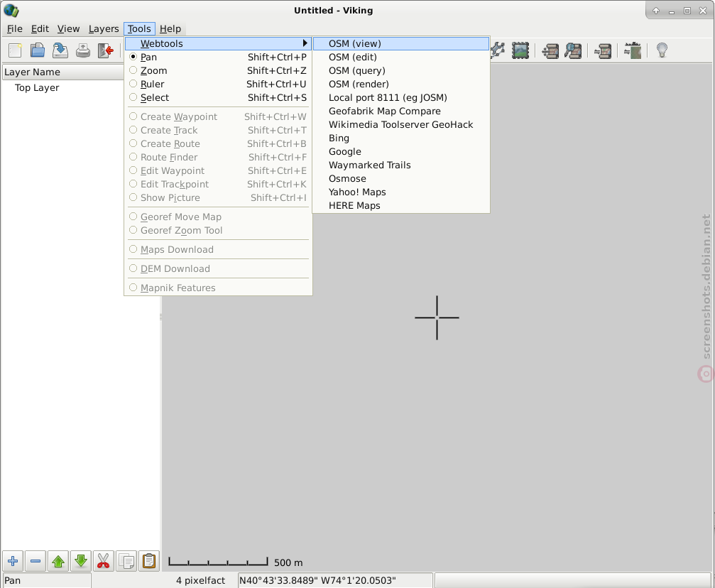Screen dimensions: 715x588
Task: Choose Osmose webtool entry
Action: pos(401,179)
